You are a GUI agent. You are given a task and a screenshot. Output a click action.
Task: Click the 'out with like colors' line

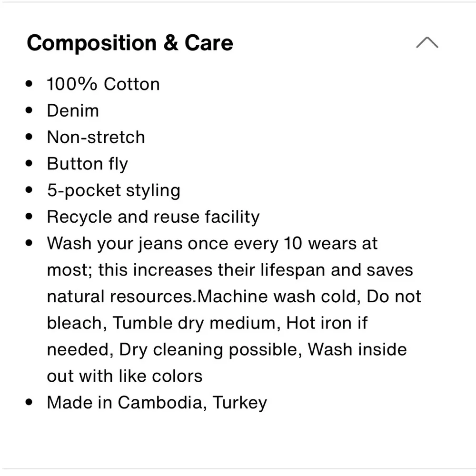[124, 376]
